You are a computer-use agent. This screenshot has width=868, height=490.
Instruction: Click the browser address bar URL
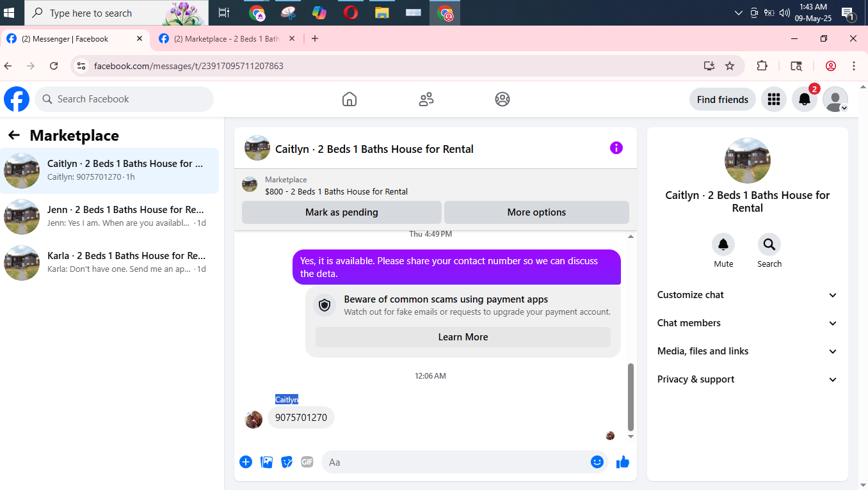[x=189, y=66]
